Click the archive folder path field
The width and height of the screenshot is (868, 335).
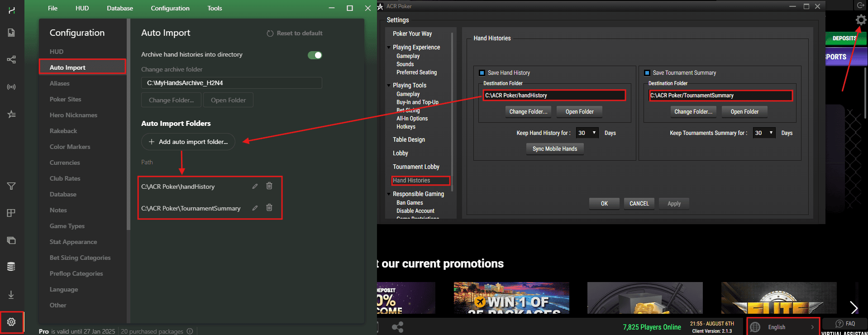point(232,83)
